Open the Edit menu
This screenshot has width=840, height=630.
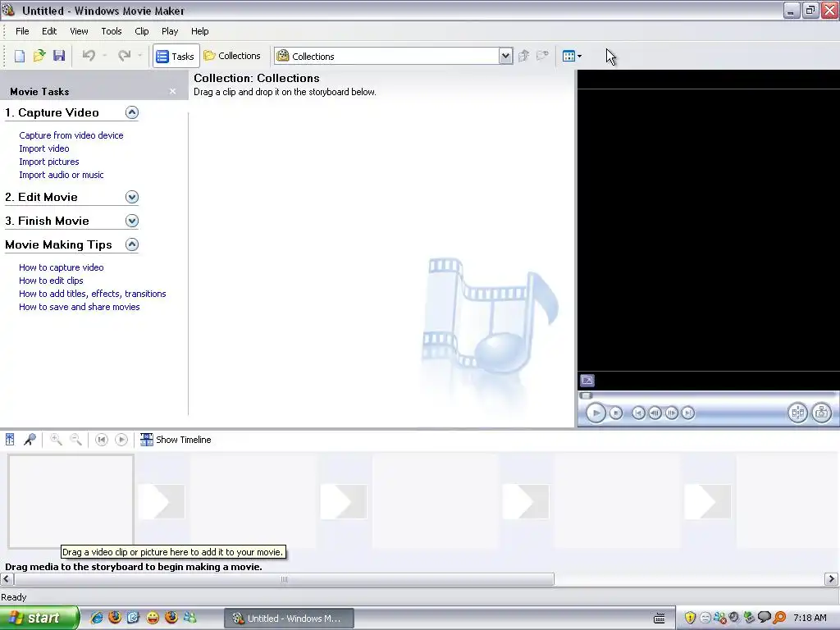[49, 31]
